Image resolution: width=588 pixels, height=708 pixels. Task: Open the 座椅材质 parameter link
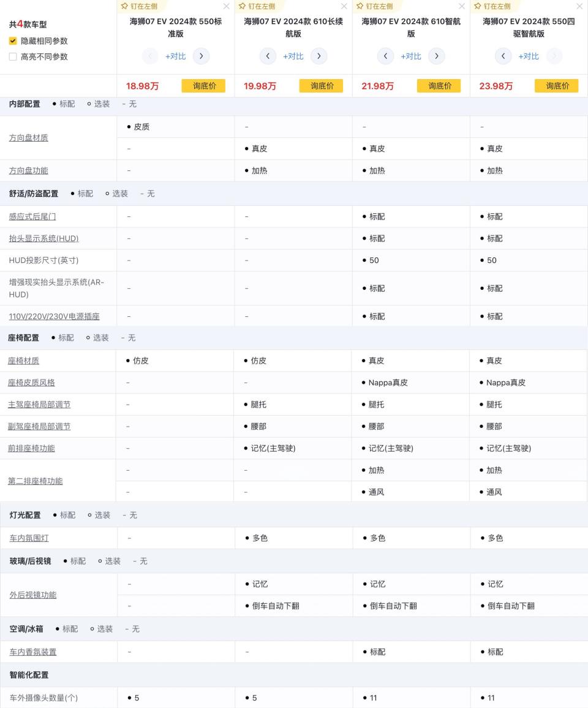click(x=23, y=361)
